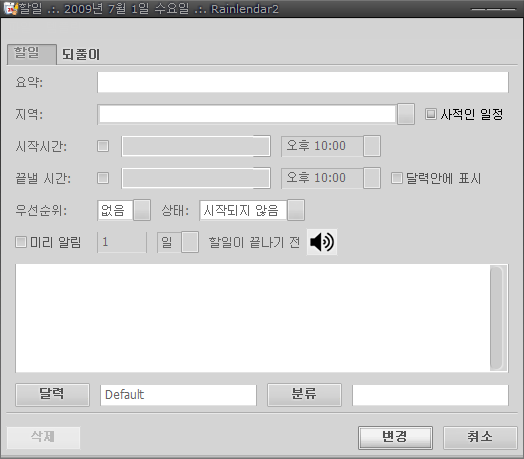
Task: Click the 시작시간 date field
Action: click(x=196, y=146)
